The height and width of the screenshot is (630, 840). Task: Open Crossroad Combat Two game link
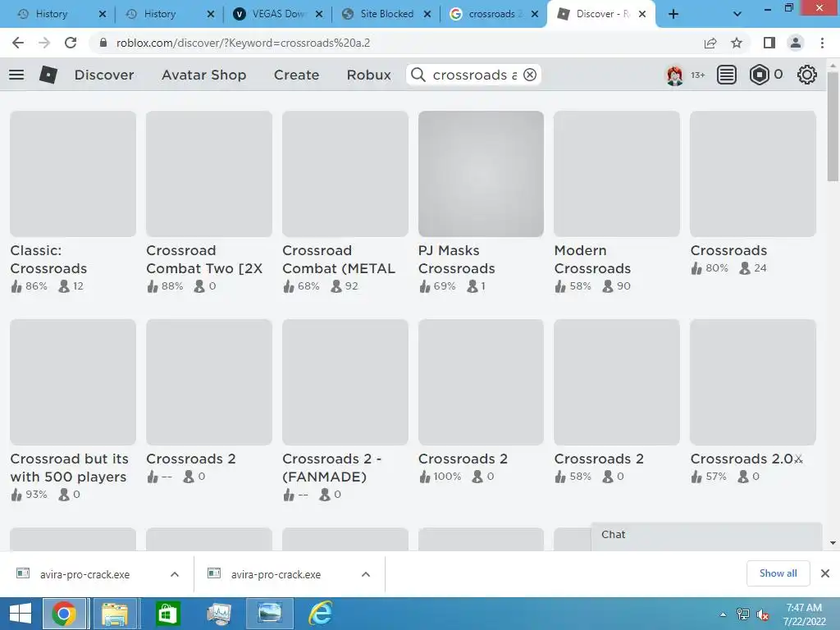pos(204,259)
